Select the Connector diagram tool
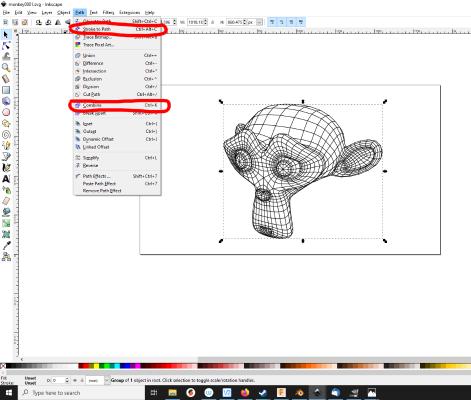This screenshot has height=400, width=471. pos(6,257)
